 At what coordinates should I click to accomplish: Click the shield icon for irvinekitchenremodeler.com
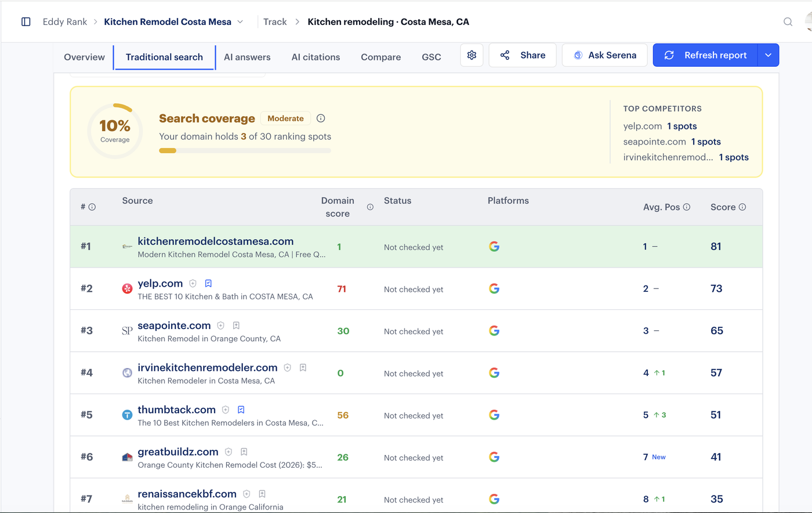[x=287, y=367]
